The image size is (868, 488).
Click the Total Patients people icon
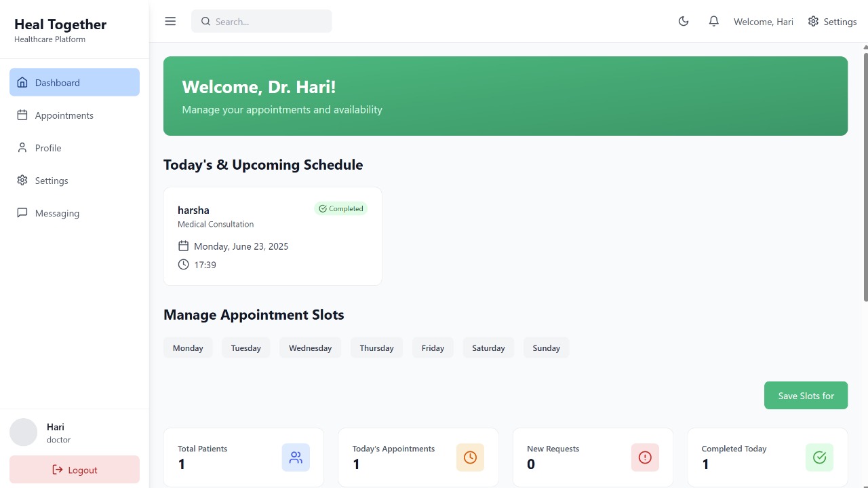point(296,457)
